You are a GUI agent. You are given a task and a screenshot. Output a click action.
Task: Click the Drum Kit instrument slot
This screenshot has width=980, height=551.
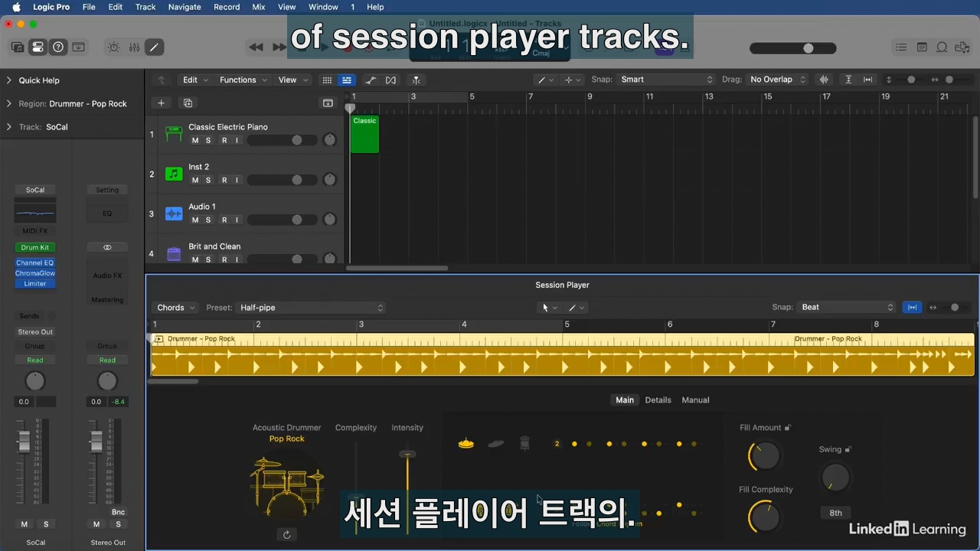[35, 247]
